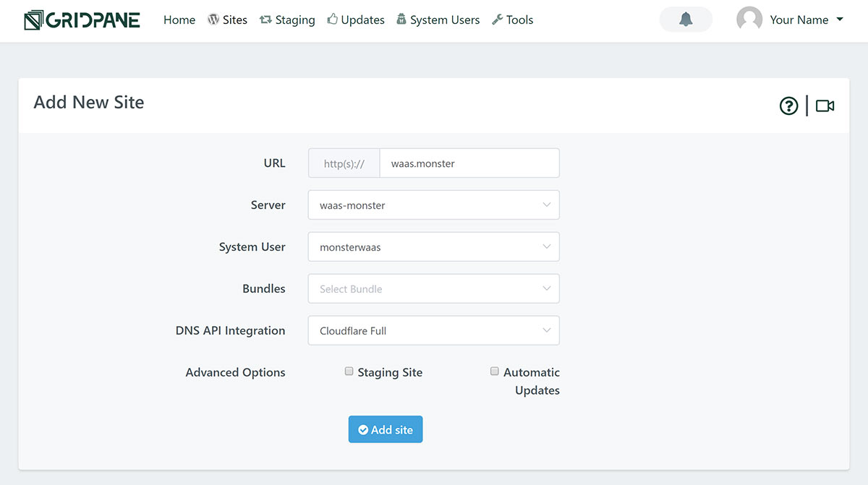Click the WordPress icon beside Sites

[x=213, y=20]
